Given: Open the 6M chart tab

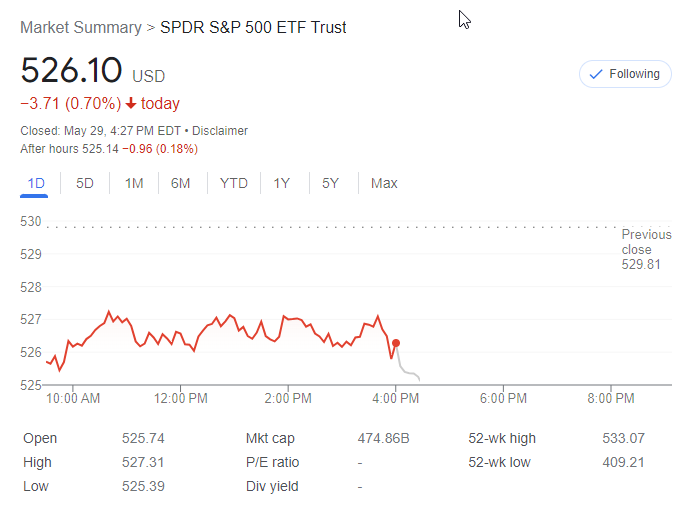Looking at the screenshot, I should coord(180,183).
